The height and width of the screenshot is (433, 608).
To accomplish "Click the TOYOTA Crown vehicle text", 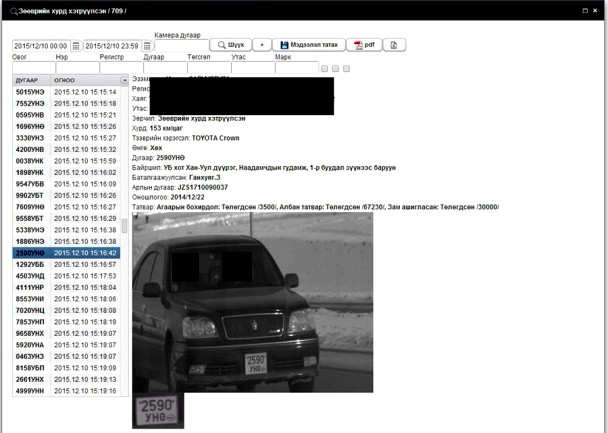I will point(216,138).
